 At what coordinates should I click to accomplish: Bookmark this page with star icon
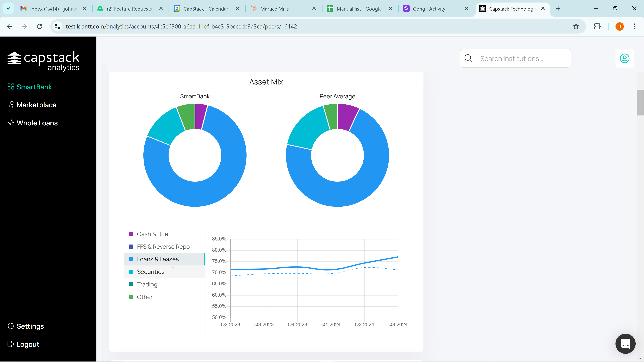pos(576,26)
